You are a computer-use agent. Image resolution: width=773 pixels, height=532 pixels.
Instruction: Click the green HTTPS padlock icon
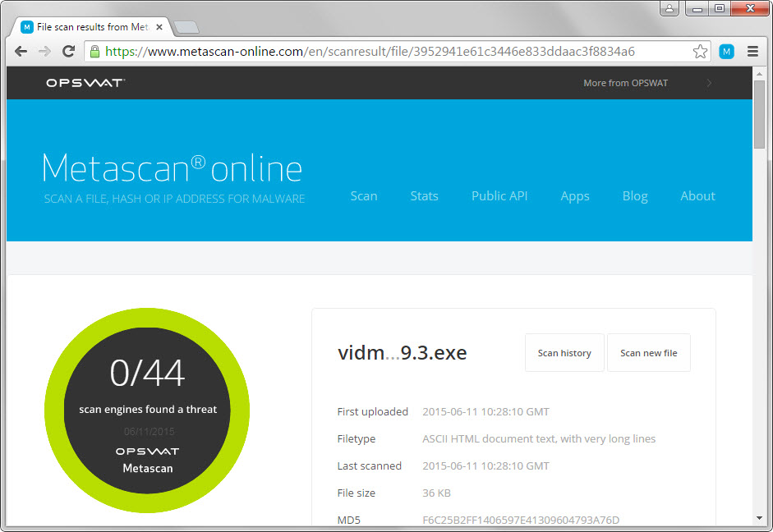pyautogui.click(x=95, y=51)
